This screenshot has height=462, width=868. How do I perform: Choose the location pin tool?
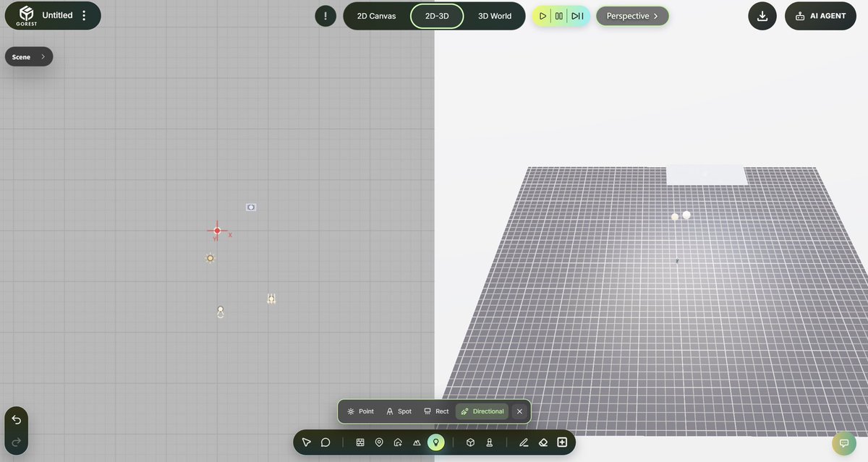379,442
